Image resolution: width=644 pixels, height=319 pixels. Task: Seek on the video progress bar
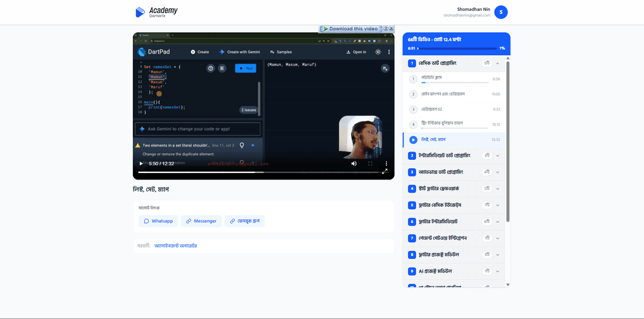click(x=258, y=172)
